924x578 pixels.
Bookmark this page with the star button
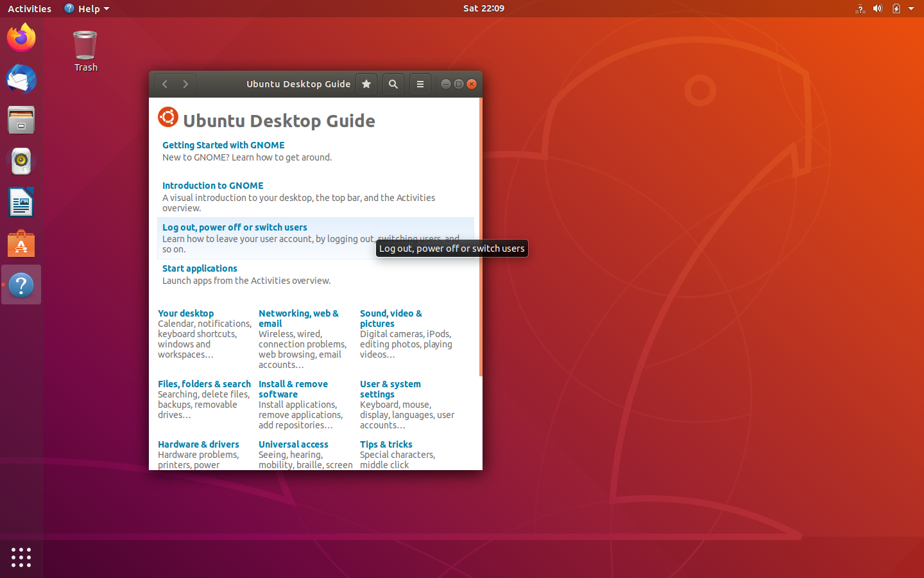[366, 84]
